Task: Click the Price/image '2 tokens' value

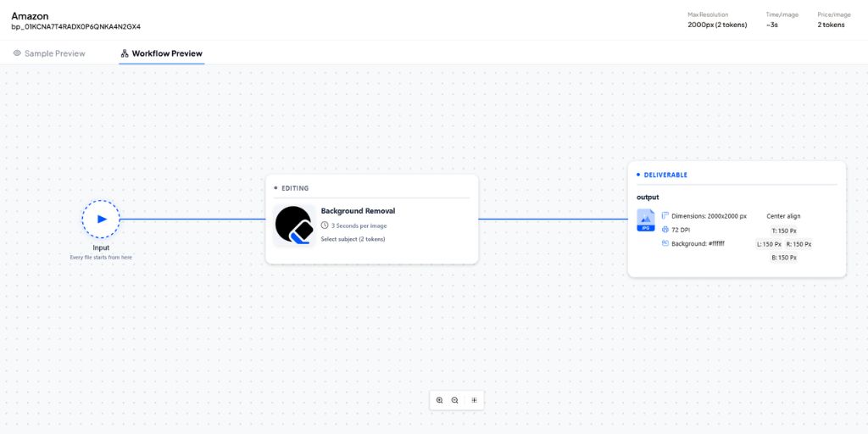Action: click(831, 25)
